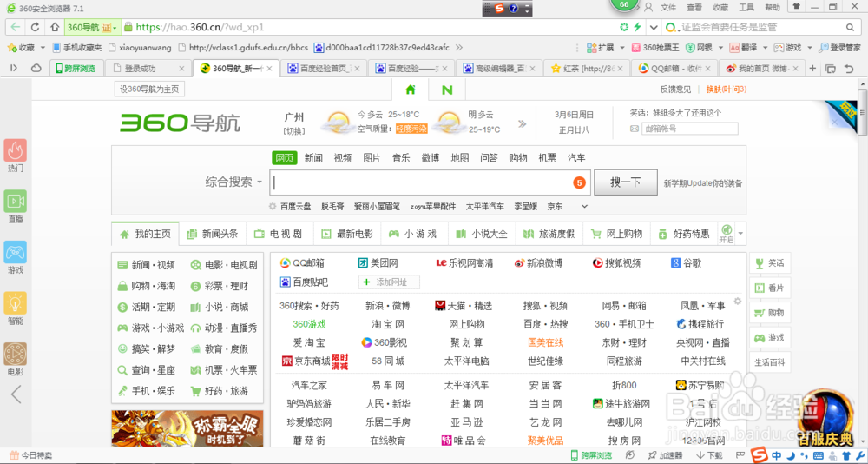The height and width of the screenshot is (464, 868).
Task: Click the green home icon tab
Action: tap(411, 89)
